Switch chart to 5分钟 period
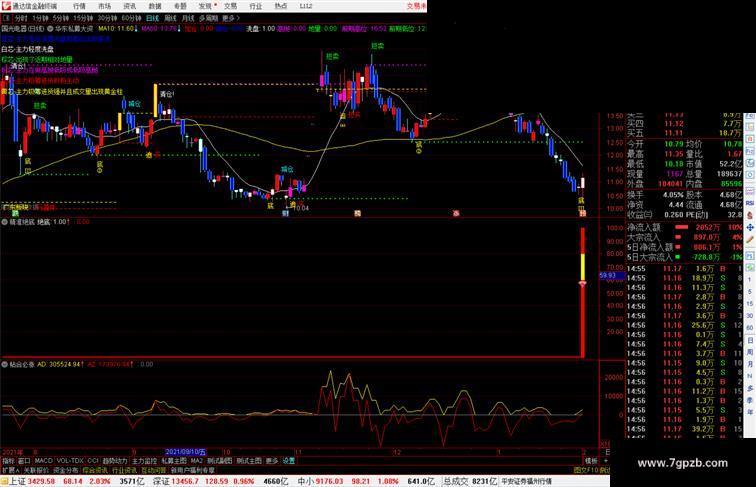The height and width of the screenshot is (487, 756). pos(60,18)
